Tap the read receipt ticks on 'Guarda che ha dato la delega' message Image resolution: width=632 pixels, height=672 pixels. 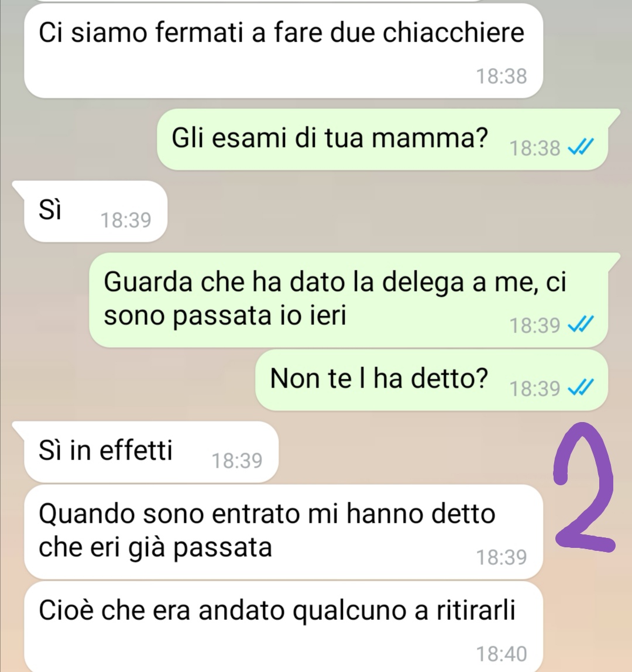click(581, 324)
